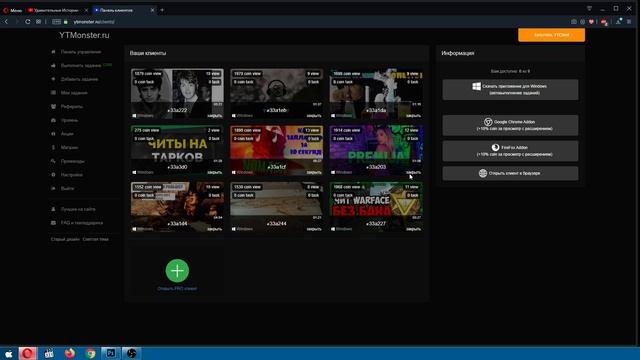Click the gear icon beside 'Настройки'

[53, 175]
